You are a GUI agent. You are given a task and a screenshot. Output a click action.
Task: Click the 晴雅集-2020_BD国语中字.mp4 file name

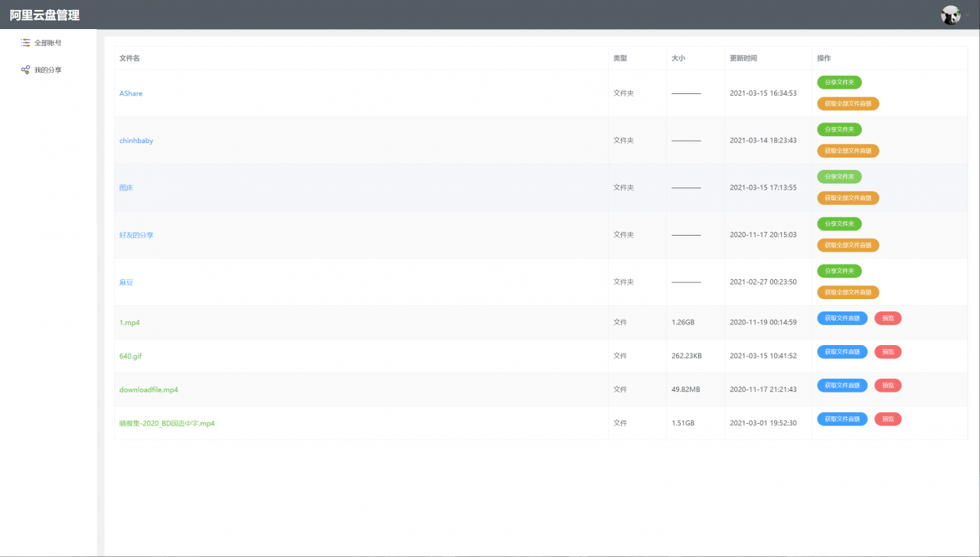[x=167, y=423]
